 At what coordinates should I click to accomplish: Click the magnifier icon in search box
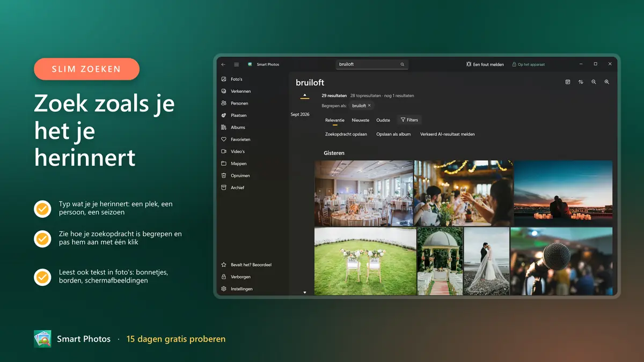pyautogui.click(x=402, y=64)
